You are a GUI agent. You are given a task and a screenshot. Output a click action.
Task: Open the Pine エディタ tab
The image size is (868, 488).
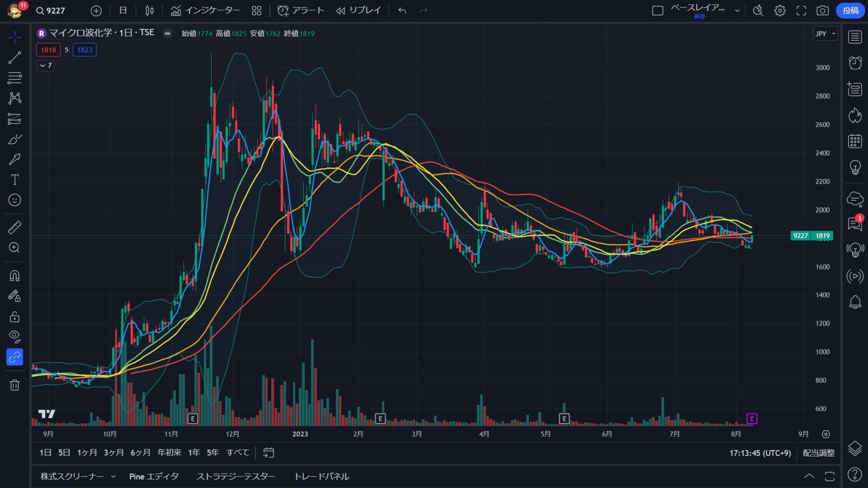154,476
